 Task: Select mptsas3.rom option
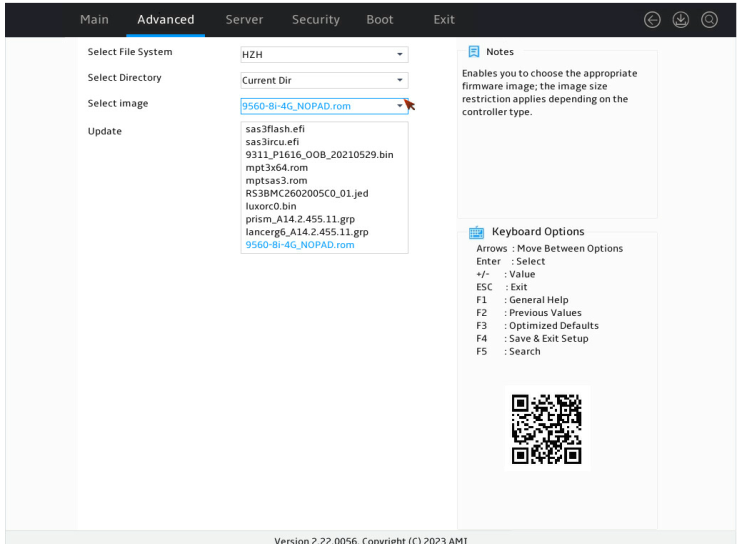(276, 181)
